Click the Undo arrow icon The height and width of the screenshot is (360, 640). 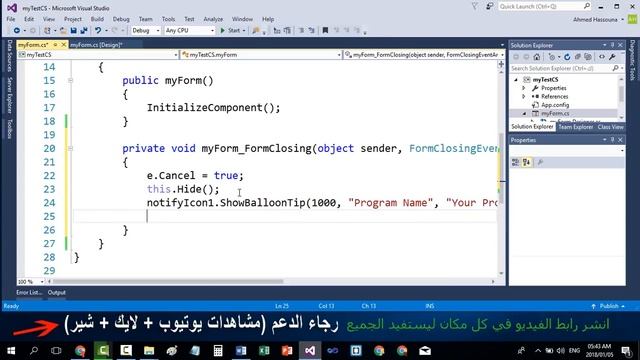click(x=98, y=31)
